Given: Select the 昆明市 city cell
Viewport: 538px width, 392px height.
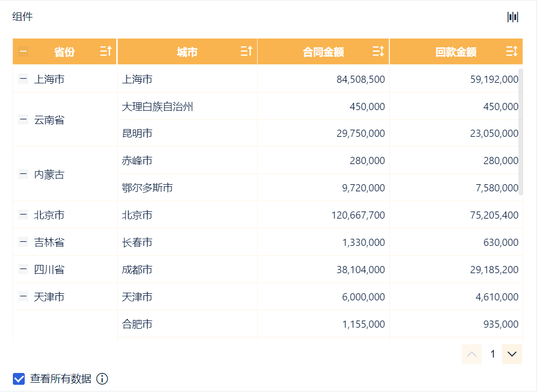Looking at the screenshot, I should (137, 134).
